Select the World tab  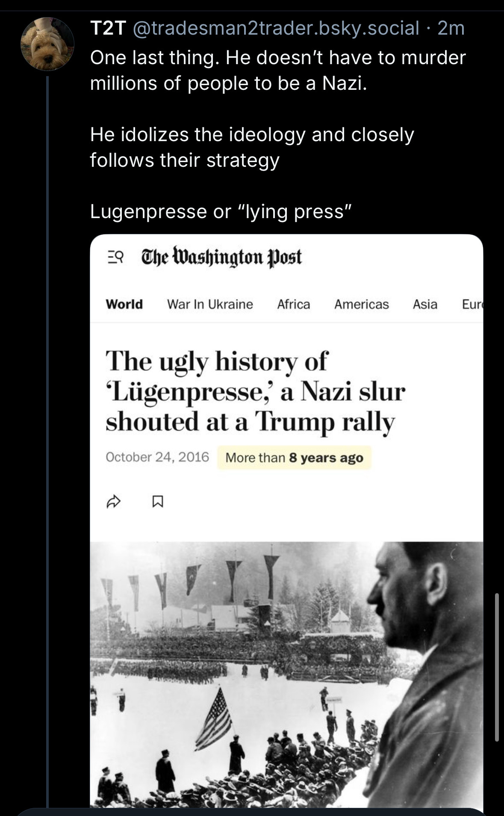[124, 304]
